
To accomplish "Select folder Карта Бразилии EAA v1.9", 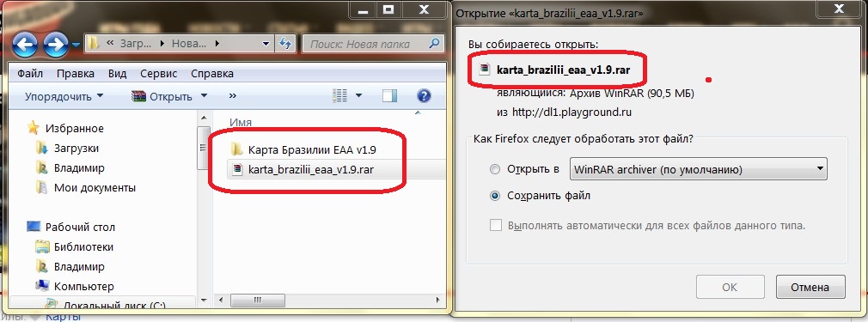I will tap(313, 149).
